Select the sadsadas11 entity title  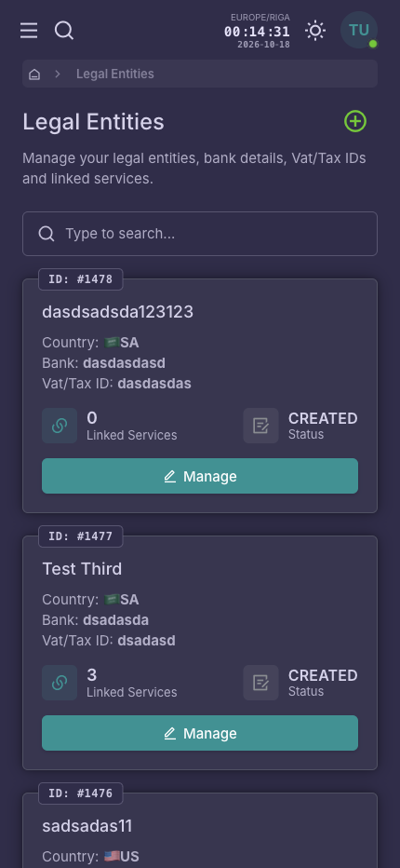click(87, 826)
